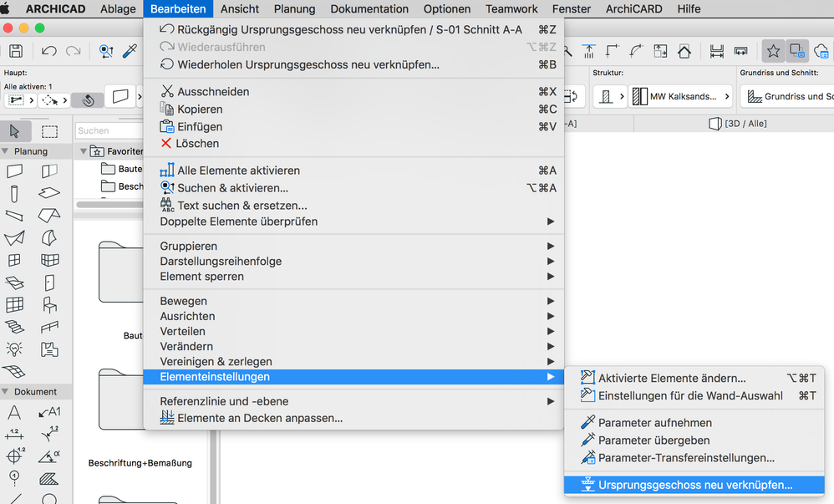This screenshot has height=504, width=834.
Task: Select the Beam tool
Action: 14,216
